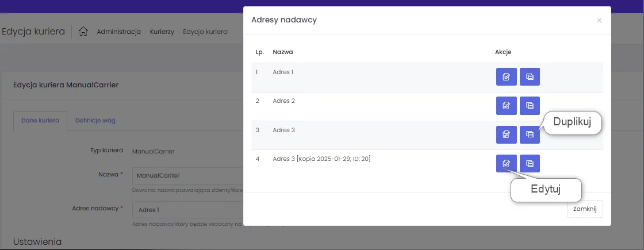Click the Nazwa input field
Image resolution: width=644 pixels, height=250 pixels.
pyautogui.click(x=187, y=175)
